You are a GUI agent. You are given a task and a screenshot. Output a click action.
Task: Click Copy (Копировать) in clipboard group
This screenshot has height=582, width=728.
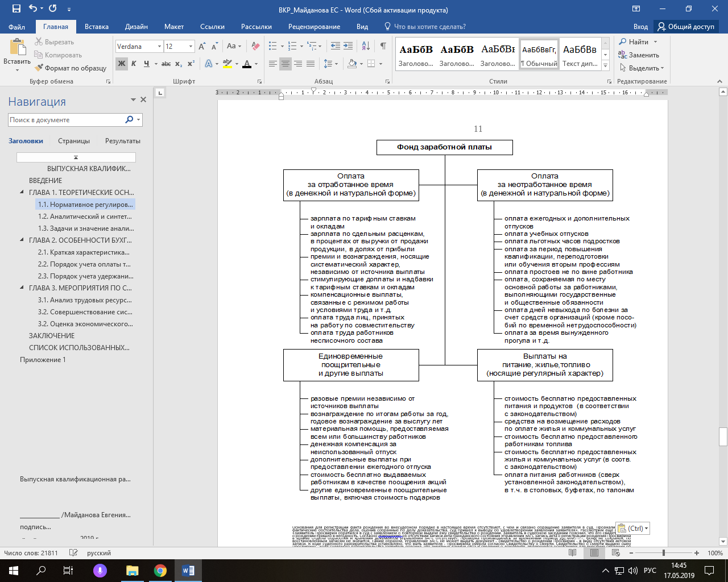(58, 55)
